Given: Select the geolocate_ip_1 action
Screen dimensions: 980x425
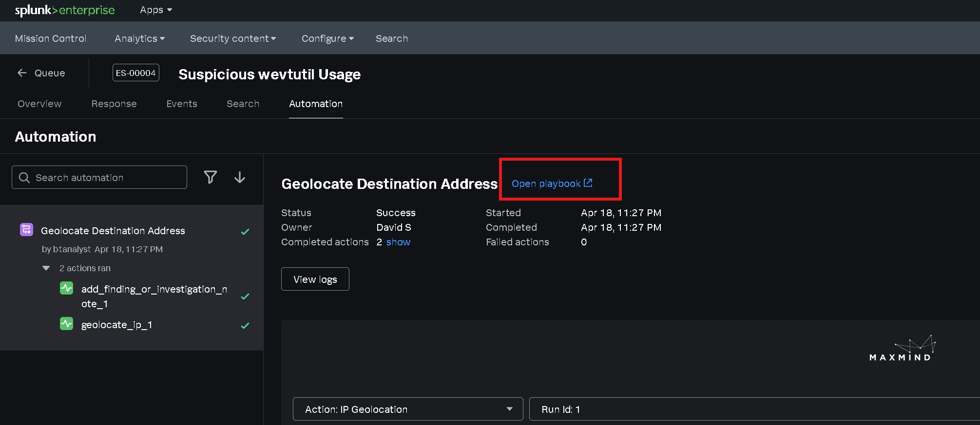Looking at the screenshot, I should [116, 325].
